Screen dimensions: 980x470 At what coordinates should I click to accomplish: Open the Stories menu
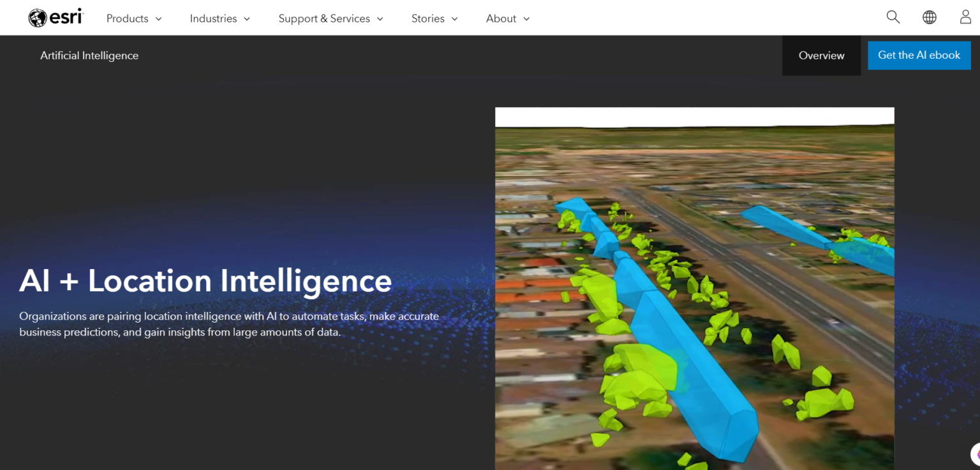(434, 18)
